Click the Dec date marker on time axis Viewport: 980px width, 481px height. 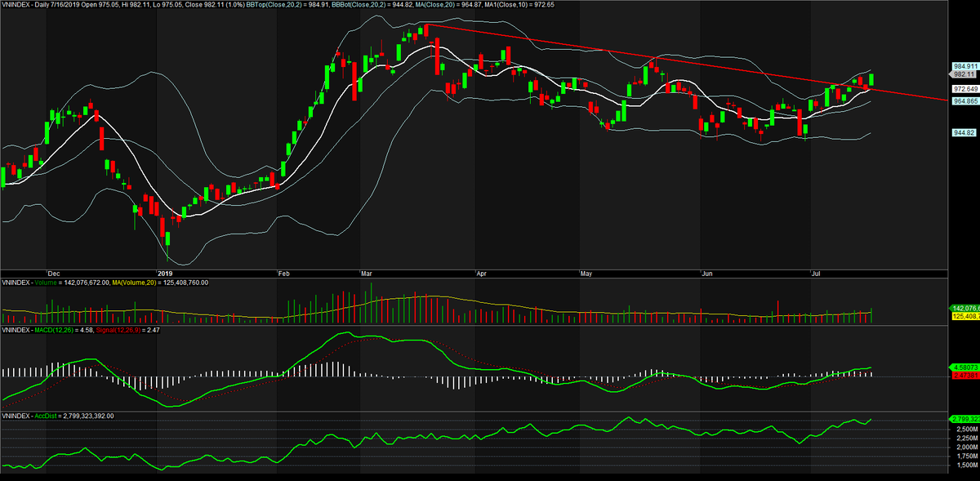tap(53, 273)
